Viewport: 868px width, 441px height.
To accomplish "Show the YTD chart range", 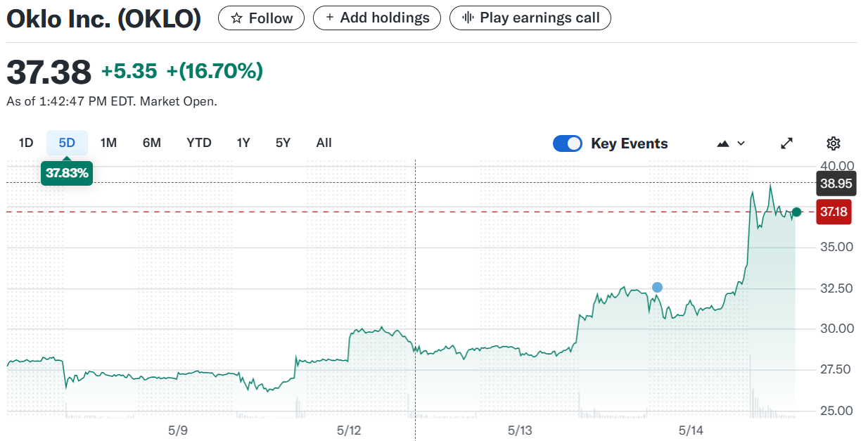I will tap(199, 143).
